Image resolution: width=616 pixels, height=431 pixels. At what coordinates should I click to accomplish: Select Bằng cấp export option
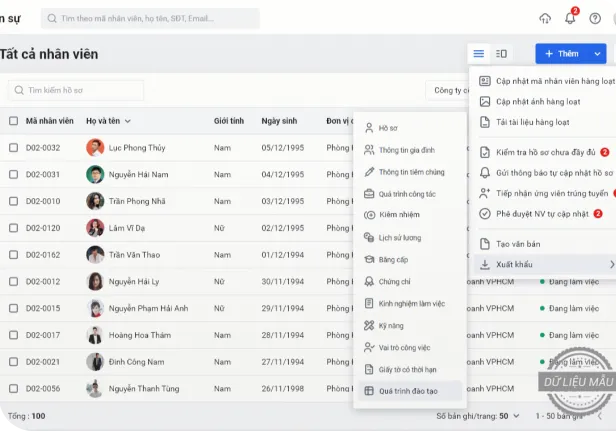pos(394,260)
